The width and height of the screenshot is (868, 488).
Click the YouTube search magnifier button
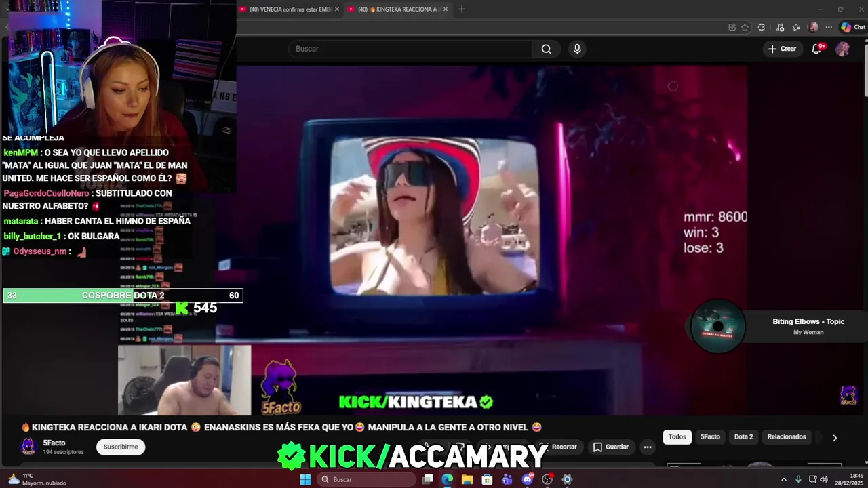pyautogui.click(x=546, y=49)
